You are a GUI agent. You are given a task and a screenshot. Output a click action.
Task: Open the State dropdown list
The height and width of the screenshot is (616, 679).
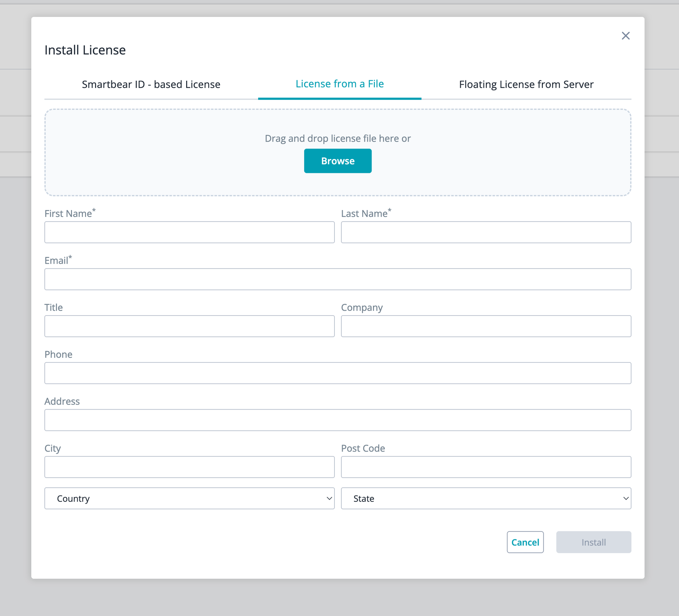pos(486,499)
